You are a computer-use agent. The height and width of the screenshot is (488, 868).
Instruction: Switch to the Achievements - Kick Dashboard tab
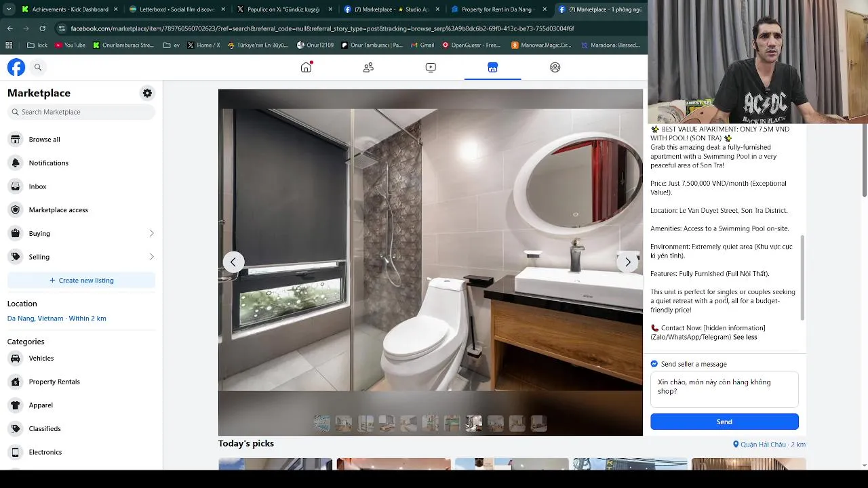pyautogui.click(x=70, y=9)
